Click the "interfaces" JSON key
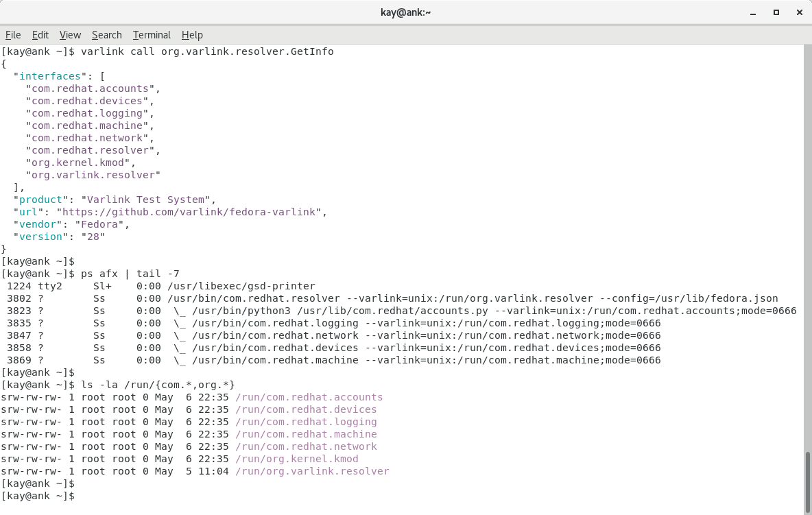 click(49, 76)
